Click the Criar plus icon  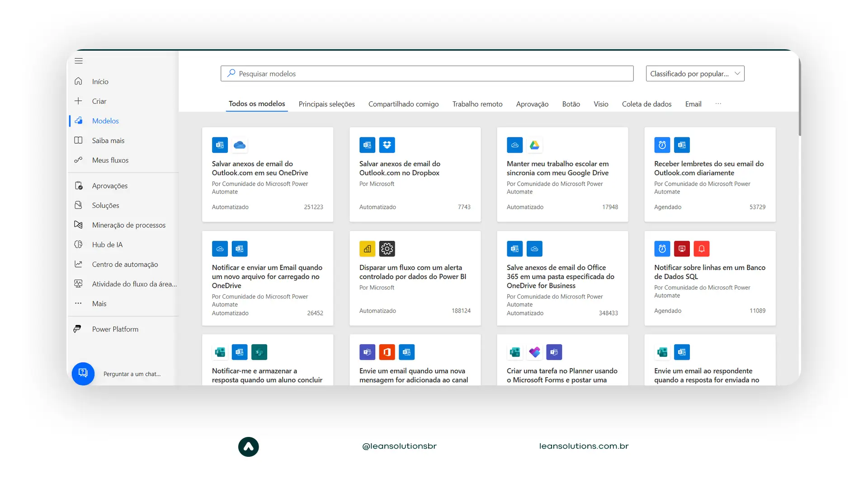coord(78,101)
